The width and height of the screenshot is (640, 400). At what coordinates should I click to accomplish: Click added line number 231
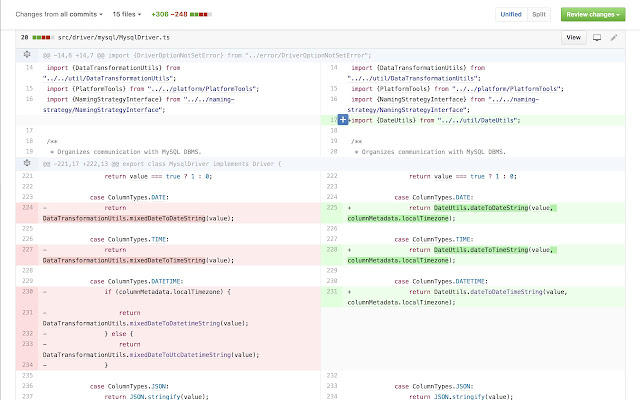point(332,292)
